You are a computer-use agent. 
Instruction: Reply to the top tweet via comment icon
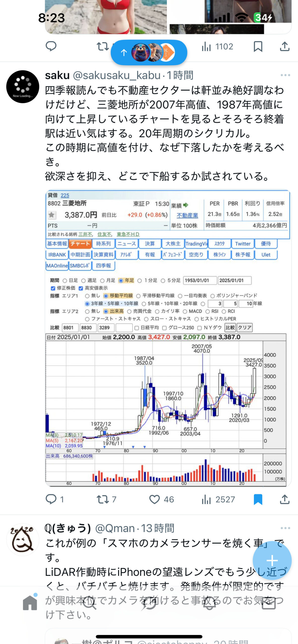(x=51, y=46)
